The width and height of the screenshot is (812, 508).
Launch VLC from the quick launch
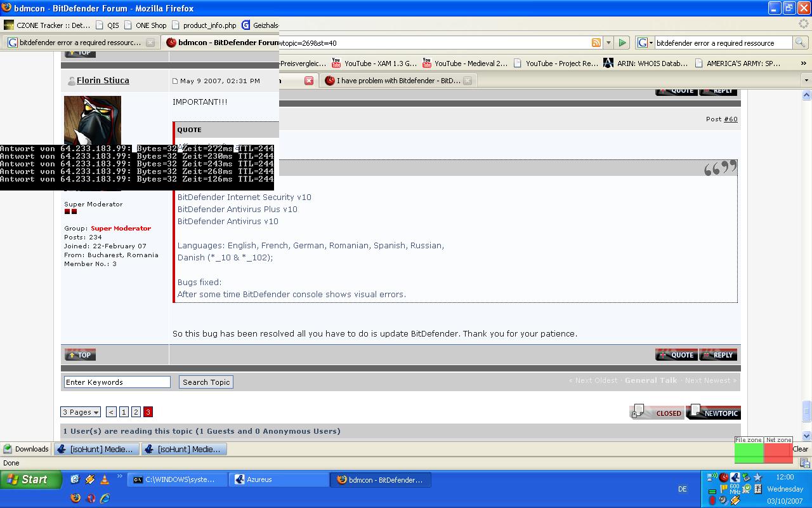pos(105,479)
